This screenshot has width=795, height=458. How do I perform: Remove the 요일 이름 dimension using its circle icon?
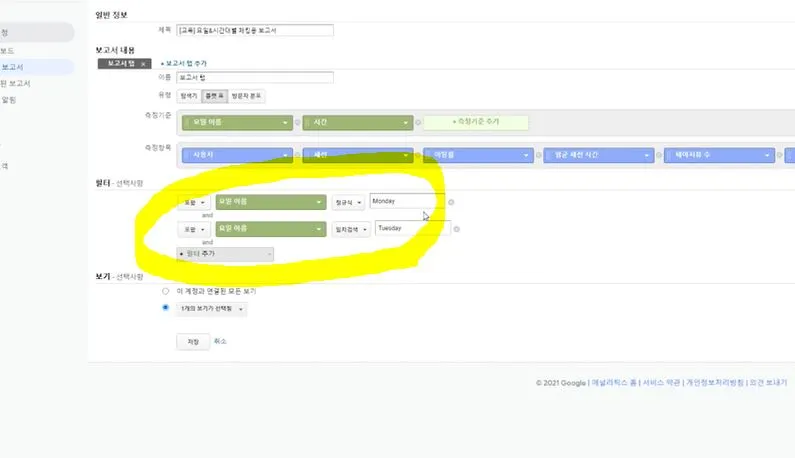[x=298, y=122]
